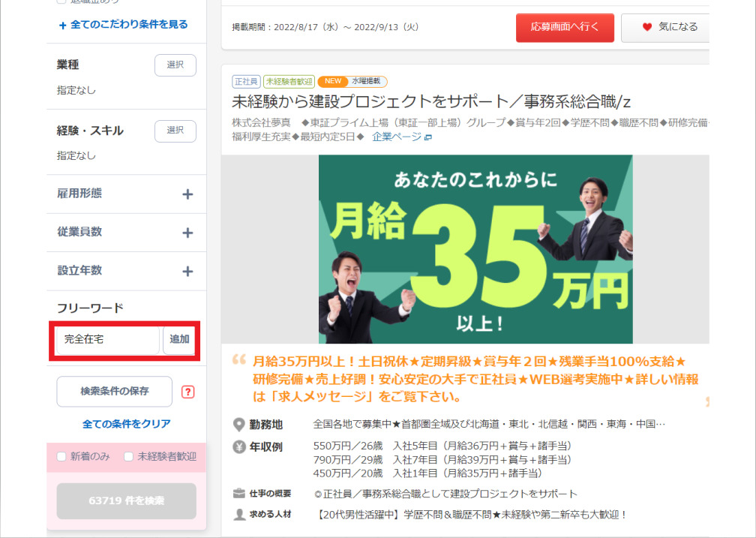The width and height of the screenshot is (756, 538).
Task: Click the 450万円／20歳 salary example line
Action: [x=428, y=473]
